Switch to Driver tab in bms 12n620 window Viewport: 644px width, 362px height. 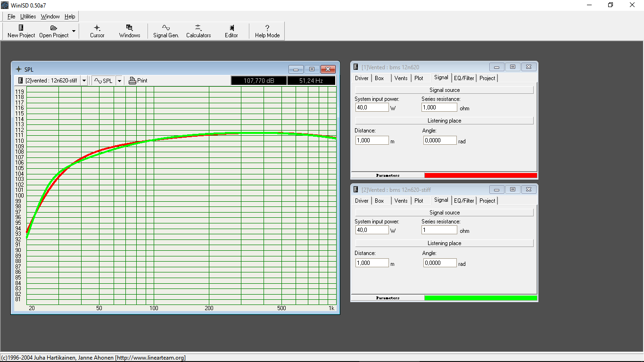(362, 78)
